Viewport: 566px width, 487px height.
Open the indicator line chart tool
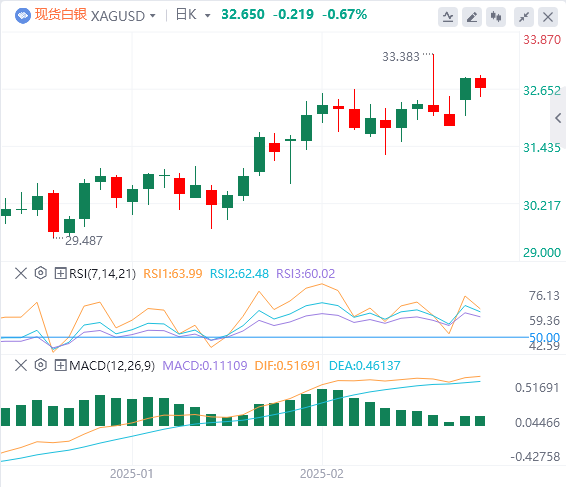tap(448, 17)
